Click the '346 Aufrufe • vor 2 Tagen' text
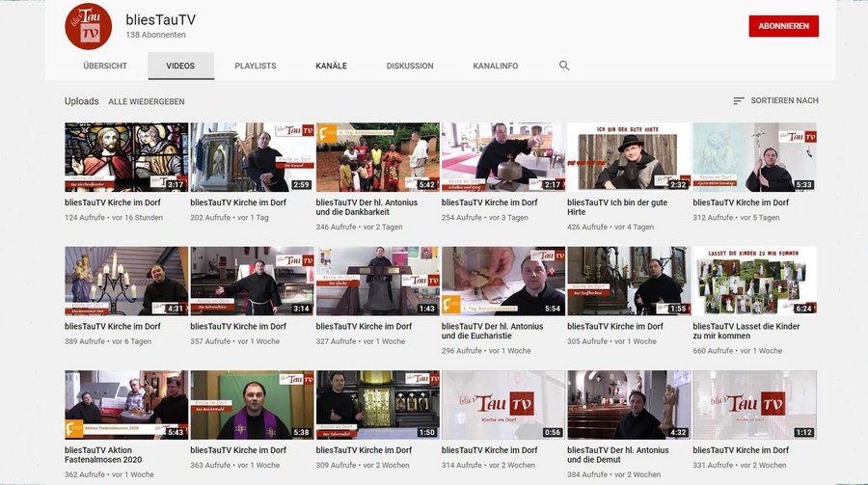 [x=360, y=227]
